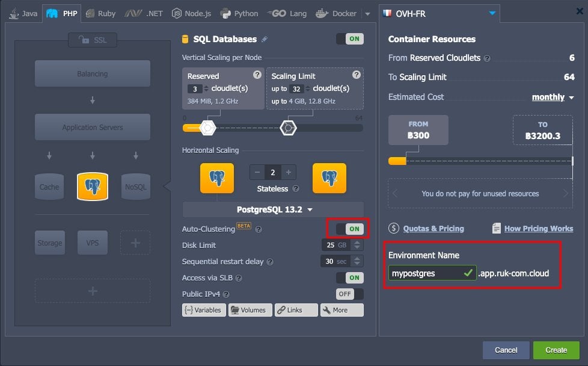Click the Reserved cloudlets help icon
This screenshot has height=366, width=588.
click(x=257, y=75)
